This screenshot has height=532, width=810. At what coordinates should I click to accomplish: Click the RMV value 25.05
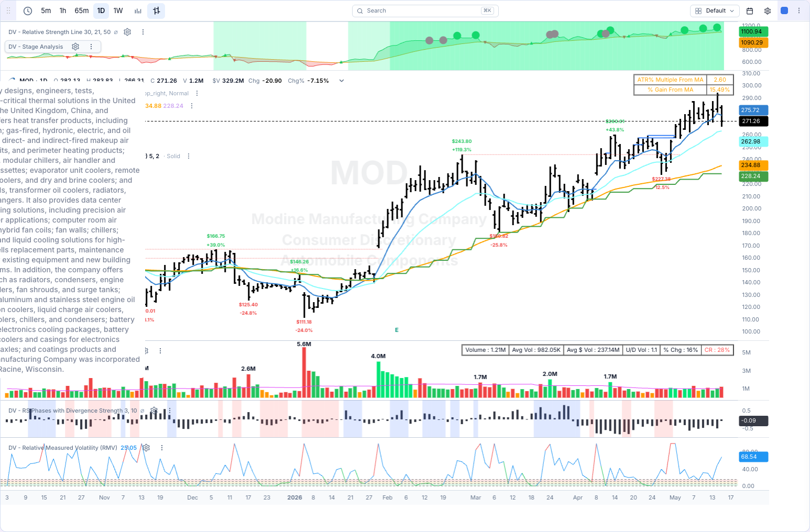click(129, 448)
